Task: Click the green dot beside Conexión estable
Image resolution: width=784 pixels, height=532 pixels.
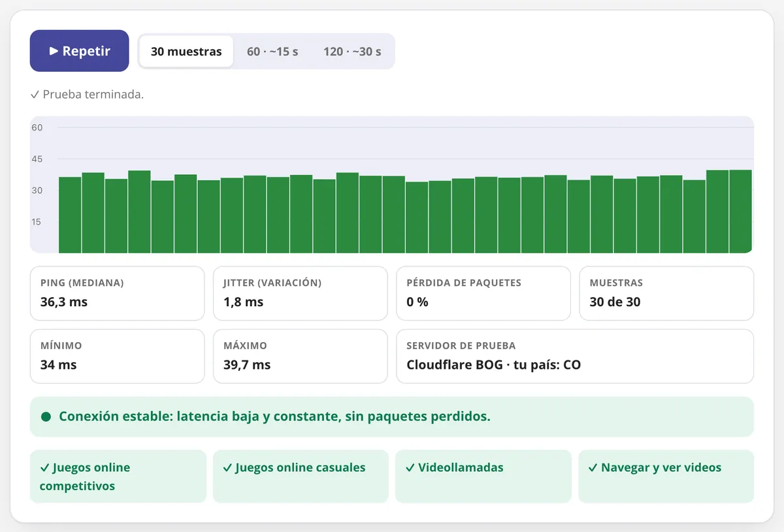Action: [46, 416]
